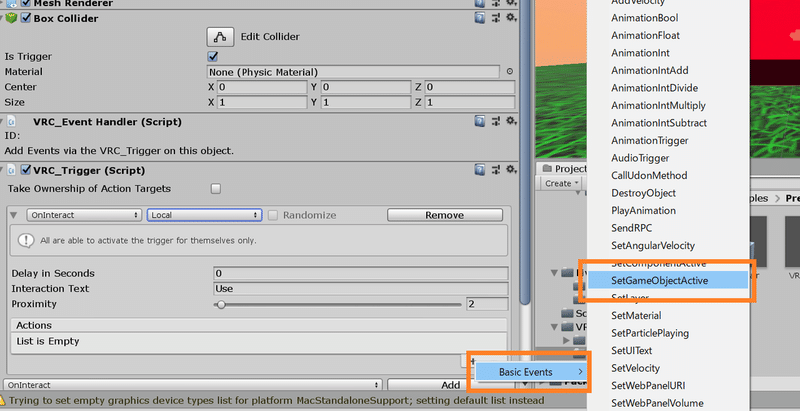Click the Proximity value field

click(x=487, y=304)
